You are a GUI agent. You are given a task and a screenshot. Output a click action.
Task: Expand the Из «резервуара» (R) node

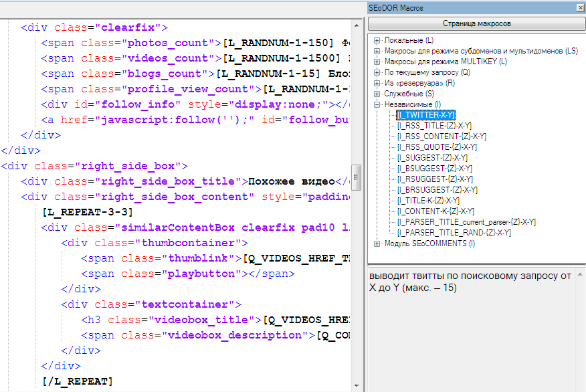tap(378, 84)
